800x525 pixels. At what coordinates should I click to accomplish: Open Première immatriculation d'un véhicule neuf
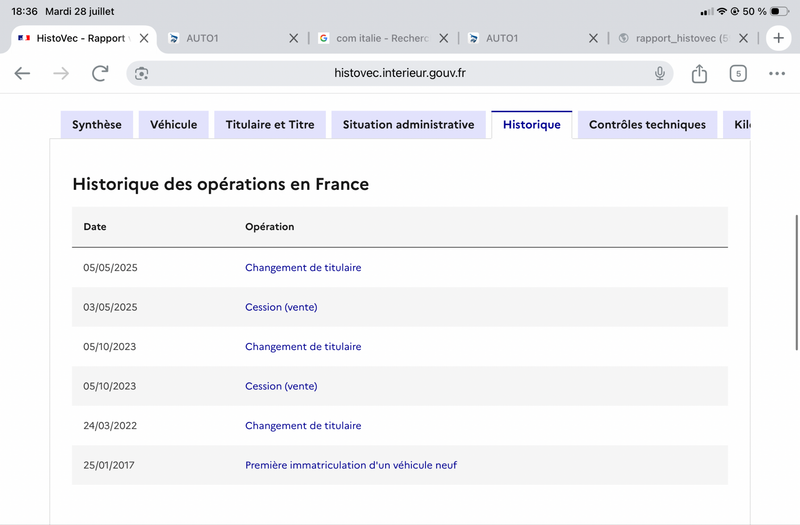[x=351, y=465]
